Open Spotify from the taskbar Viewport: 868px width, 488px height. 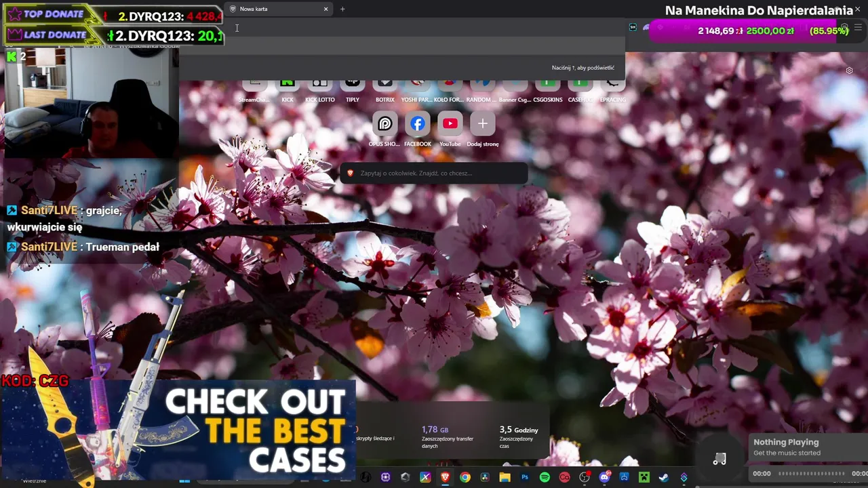[545, 477]
